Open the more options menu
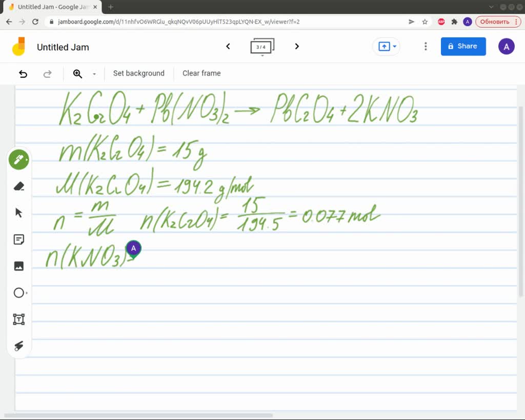Screen dimensions: 525x420 click(x=426, y=46)
